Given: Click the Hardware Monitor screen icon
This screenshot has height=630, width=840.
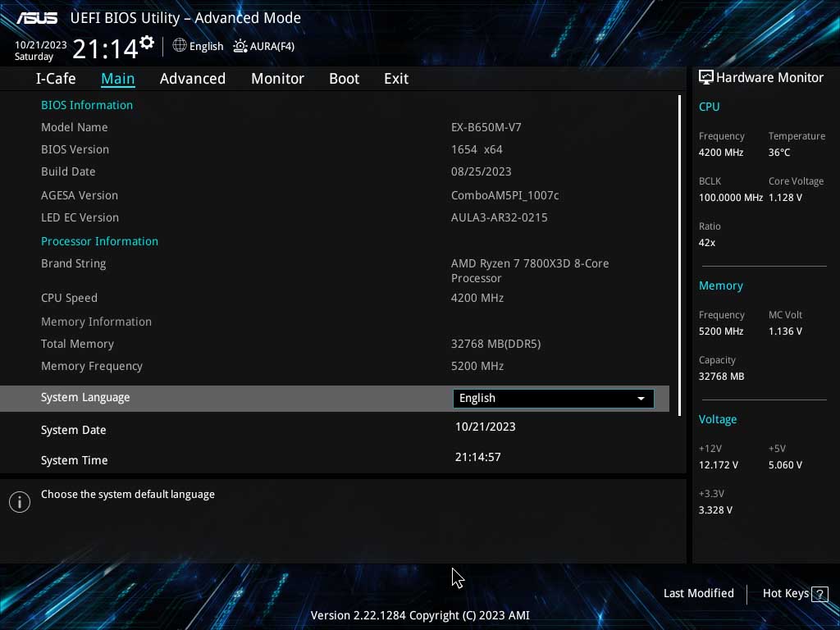Looking at the screenshot, I should [706, 78].
